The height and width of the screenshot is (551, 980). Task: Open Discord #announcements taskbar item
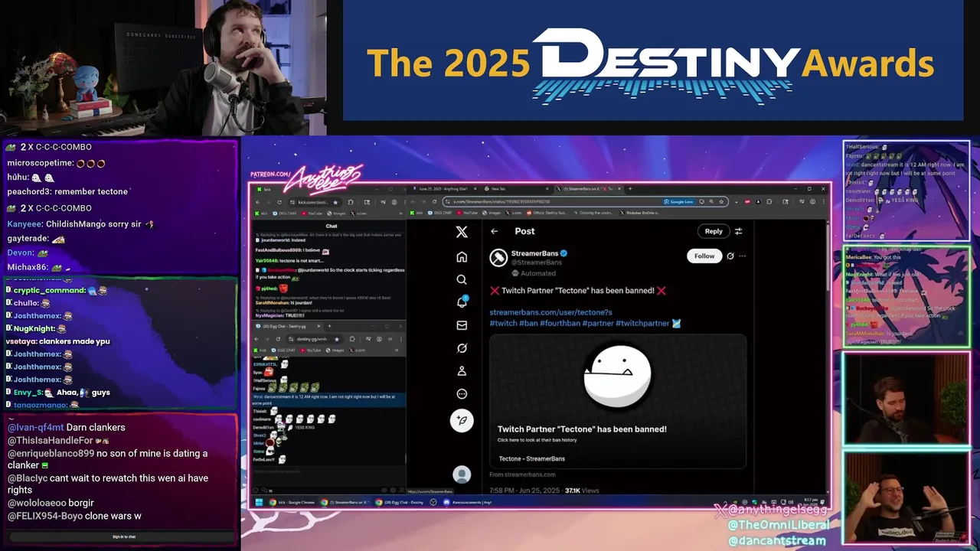[469, 502]
